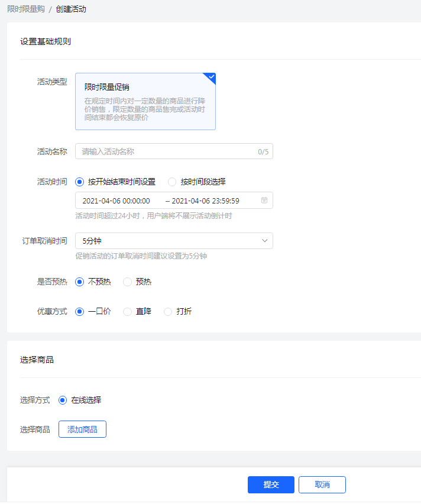The width and height of the screenshot is (421, 504).
Task: Click the 设置基础规则 section heading
Action: pyautogui.click(x=46, y=41)
